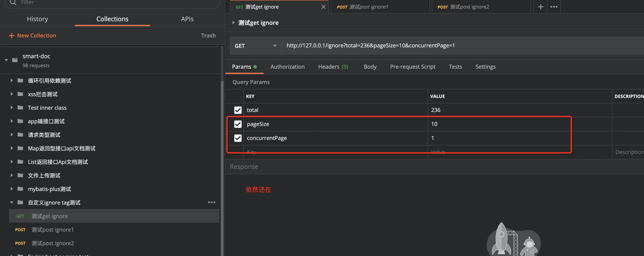Close the 测试get ignore tab
Viewport: 644px width, 256px height.
(324, 7)
